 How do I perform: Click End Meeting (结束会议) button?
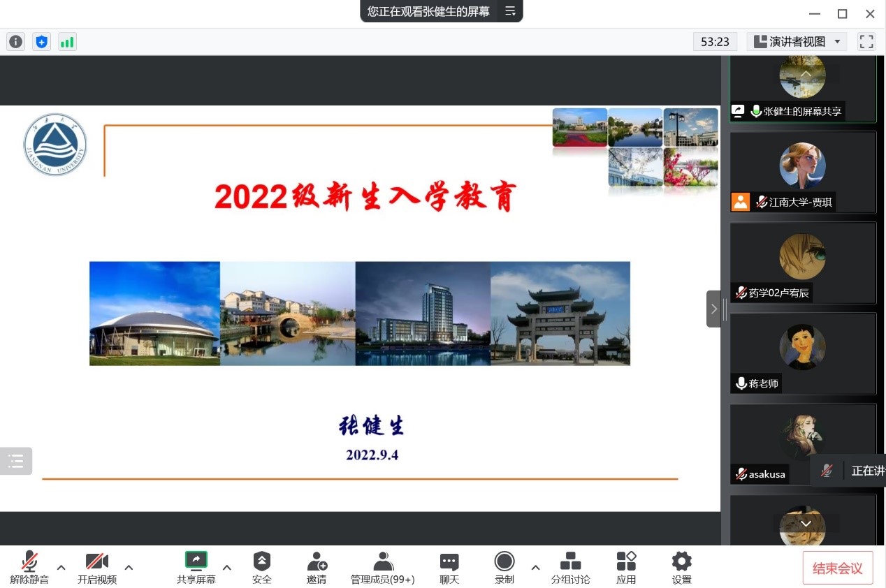click(x=837, y=568)
